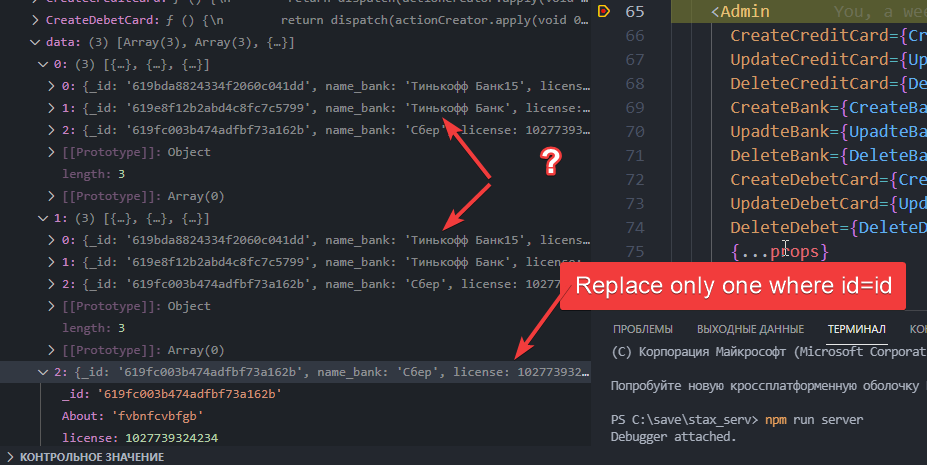Open the ВЫХОДНЫЕ ДАННЫЕ panel tab
Viewport: 927px width, 465px height.
tap(750, 329)
